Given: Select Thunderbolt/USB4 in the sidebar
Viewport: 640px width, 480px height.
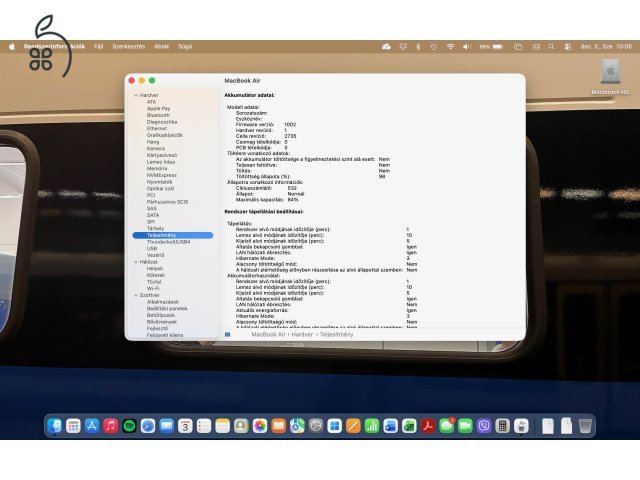Looking at the screenshot, I should 168,242.
